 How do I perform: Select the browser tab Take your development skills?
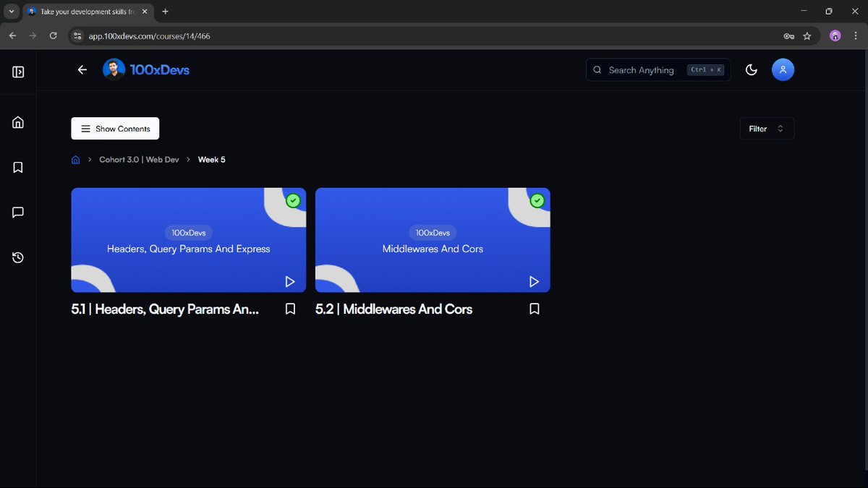[x=86, y=12]
